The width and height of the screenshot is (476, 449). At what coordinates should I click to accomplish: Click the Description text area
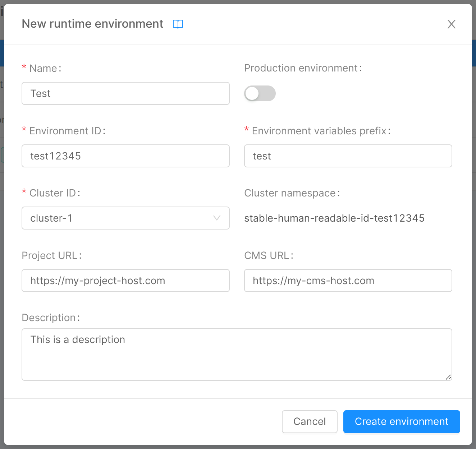(x=237, y=355)
